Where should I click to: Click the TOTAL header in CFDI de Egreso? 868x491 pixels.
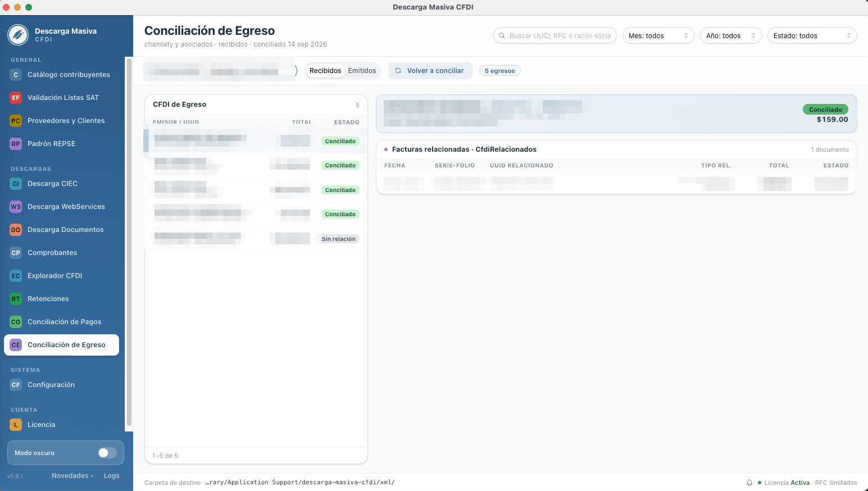click(301, 122)
